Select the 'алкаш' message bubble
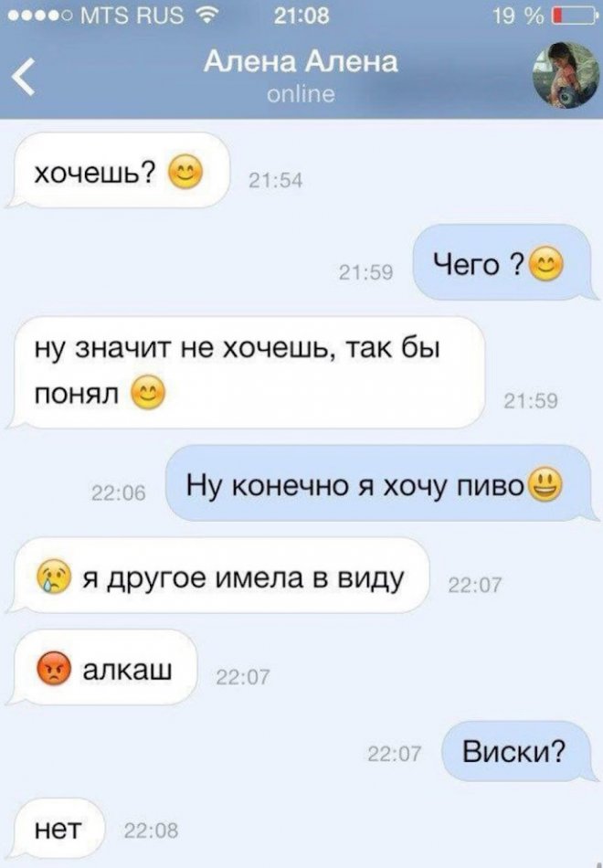Image resolution: width=603 pixels, height=868 pixels. pyautogui.click(x=102, y=667)
